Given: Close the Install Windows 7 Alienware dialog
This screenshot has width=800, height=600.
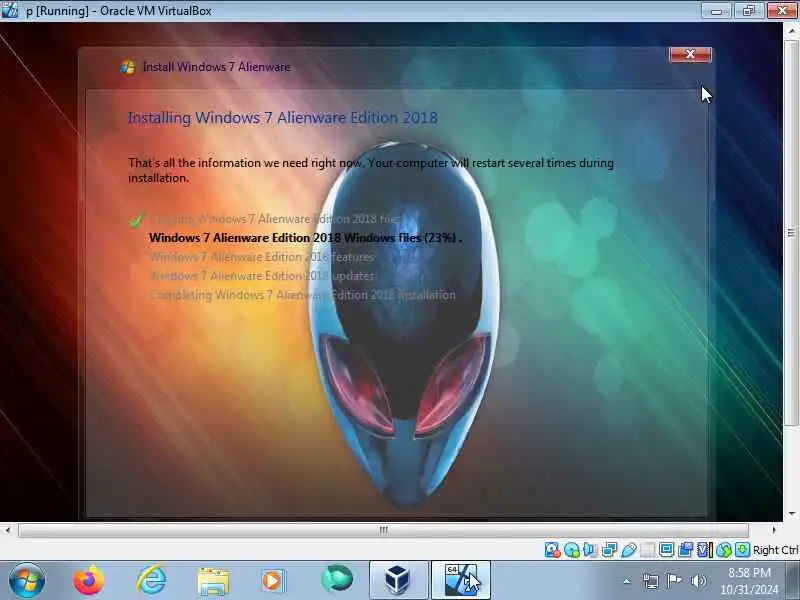Looking at the screenshot, I should pos(690,54).
